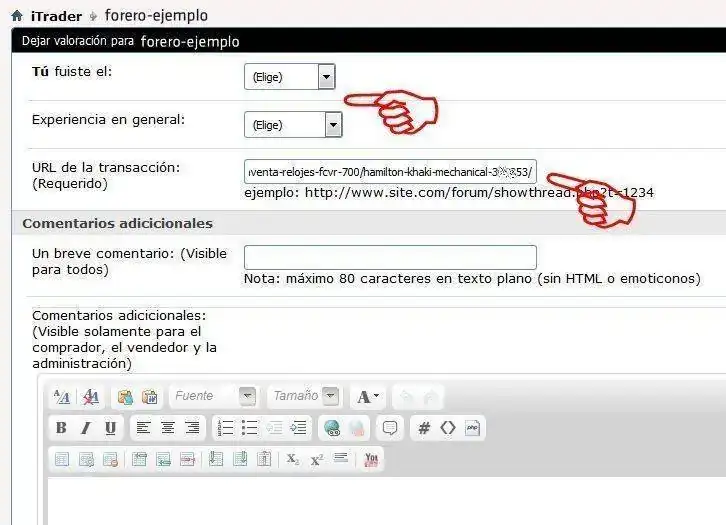Screen dimensions: 726x525
Task: Click the insert link globe icon
Action: point(332,428)
